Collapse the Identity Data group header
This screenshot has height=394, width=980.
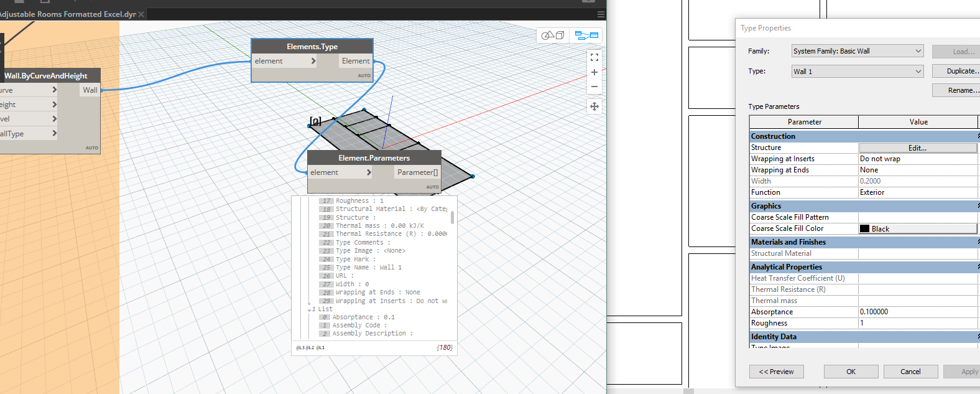click(864, 337)
